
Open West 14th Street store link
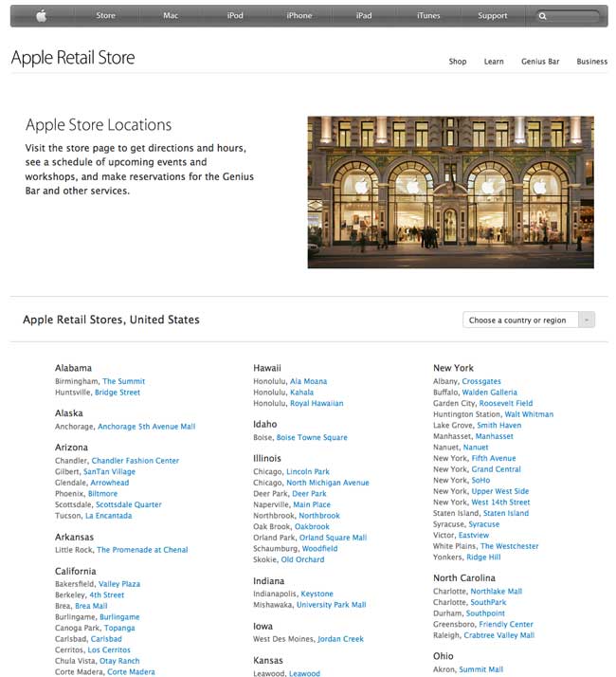point(500,503)
